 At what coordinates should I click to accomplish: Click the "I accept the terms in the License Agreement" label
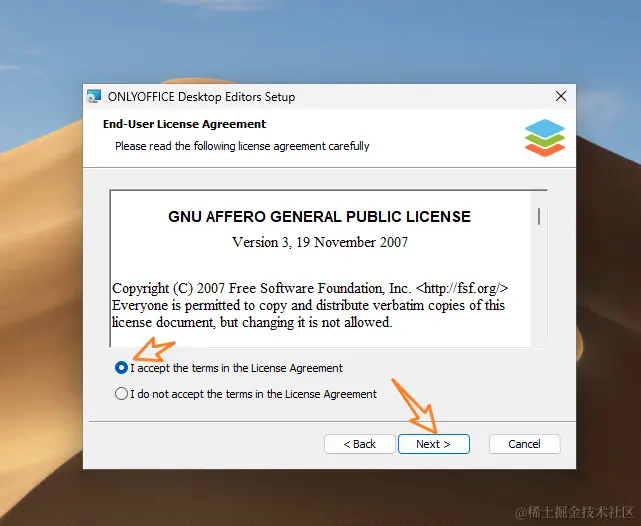pyautogui.click(x=236, y=368)
